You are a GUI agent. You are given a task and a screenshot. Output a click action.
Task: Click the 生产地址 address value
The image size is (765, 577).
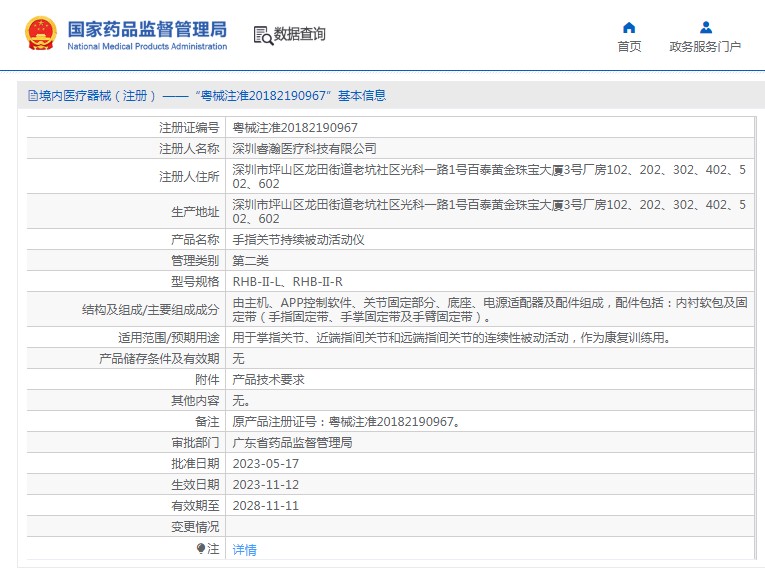489,212
